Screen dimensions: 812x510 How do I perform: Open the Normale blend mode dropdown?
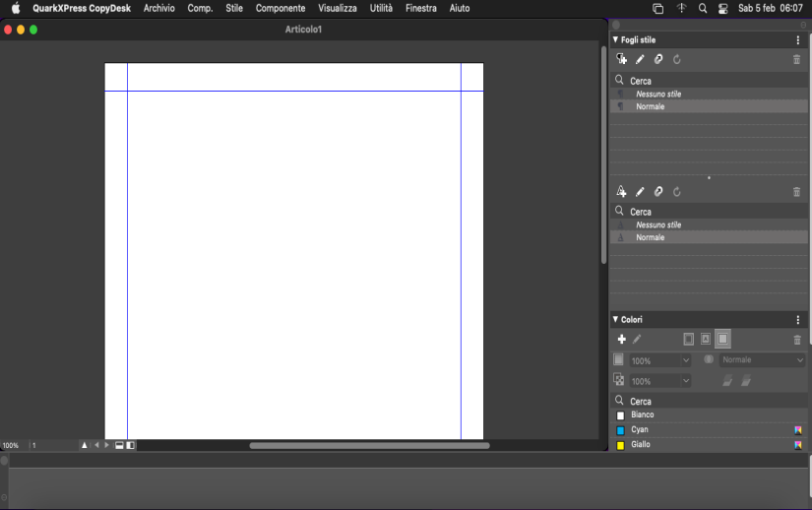[x=762, y=359]
